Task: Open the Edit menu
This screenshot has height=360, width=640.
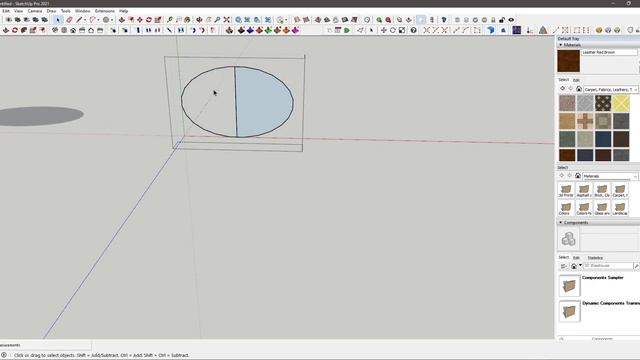Action: click(x=6, y=11)
